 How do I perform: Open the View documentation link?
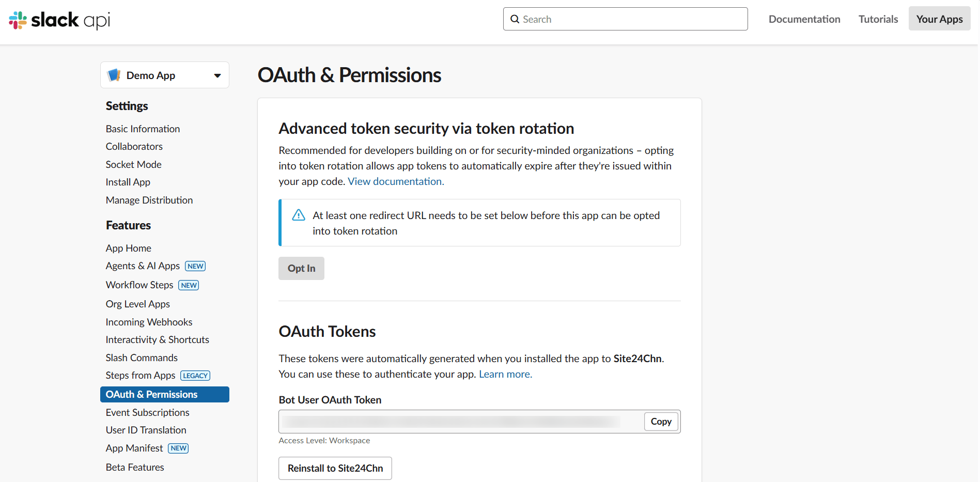tap(395, 181)
